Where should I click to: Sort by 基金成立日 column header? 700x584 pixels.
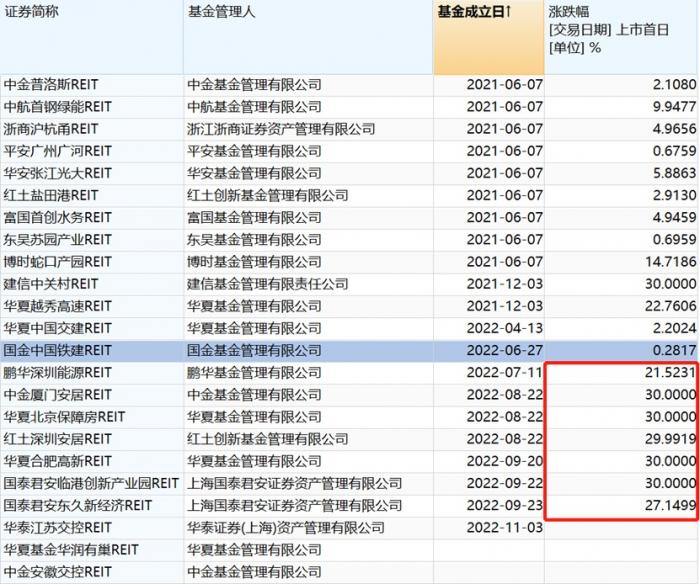pos(488,37)
